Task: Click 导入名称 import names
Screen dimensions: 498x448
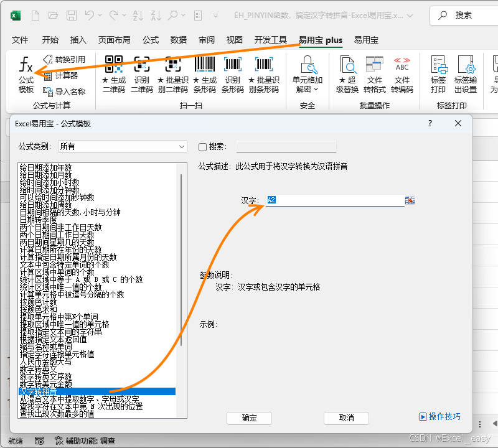Action: pyautogui.click(x=65, y=91)
